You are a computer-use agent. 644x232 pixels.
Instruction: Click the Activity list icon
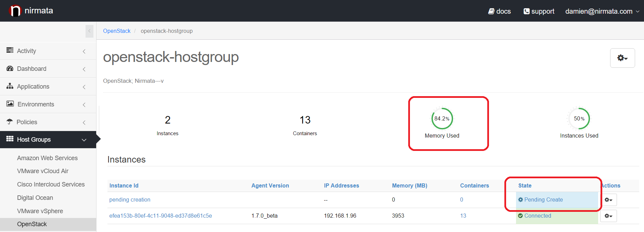[10, 50]
